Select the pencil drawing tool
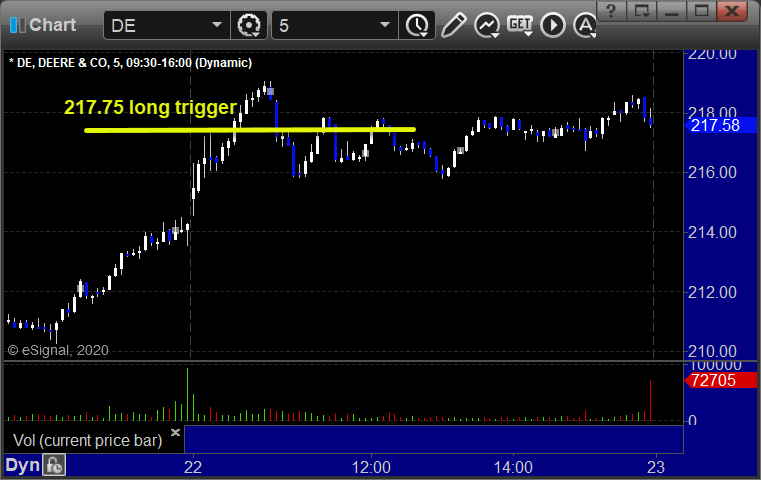 (x=453, y=25)
